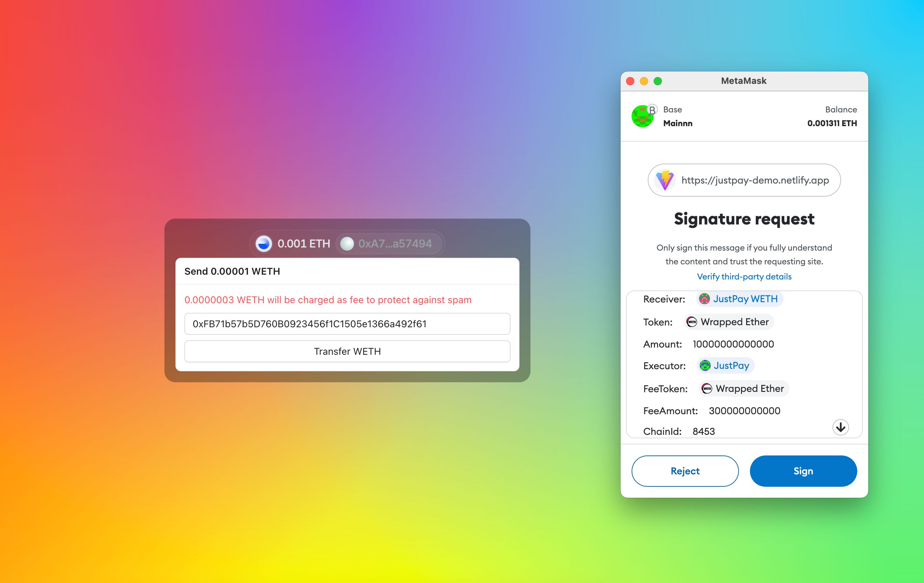Viewport: 924px width, 583px height.
Task: Click the address input field 0xFB71b57...
Action: pyautogui.click(x=347, y=324)
